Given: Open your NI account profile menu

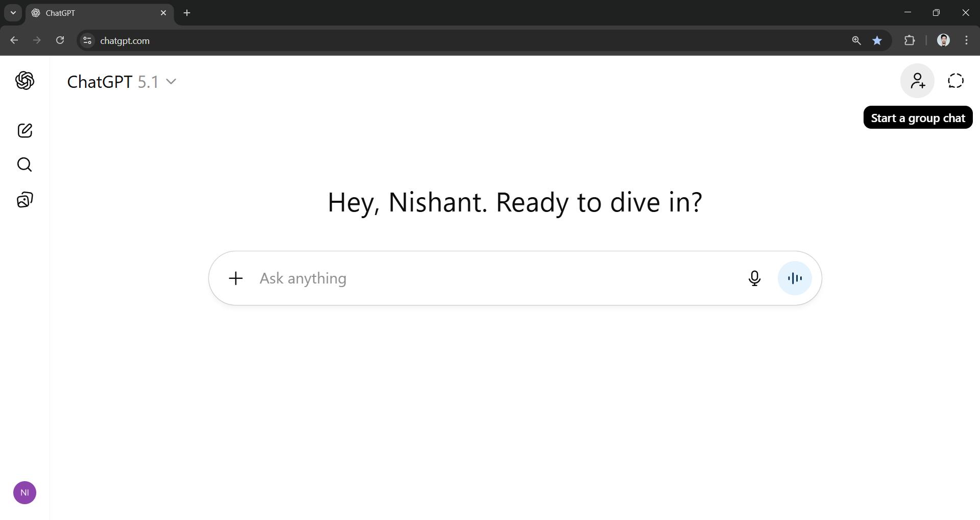Looking at the screenshot, I should point(25,492).
